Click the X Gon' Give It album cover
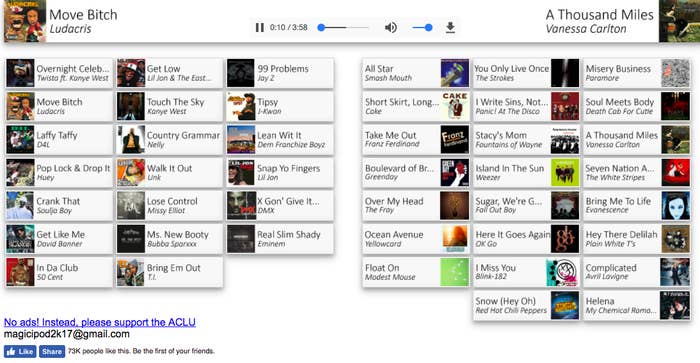 pos(241,206)
